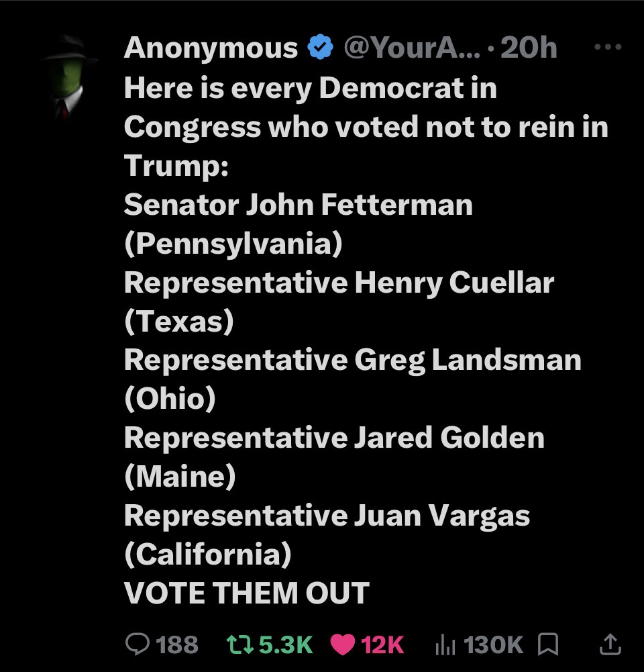This screenshot has width=644, height=672.
Task: Click the VOTE THEM OUT line
Action: [x=247, y=593]
